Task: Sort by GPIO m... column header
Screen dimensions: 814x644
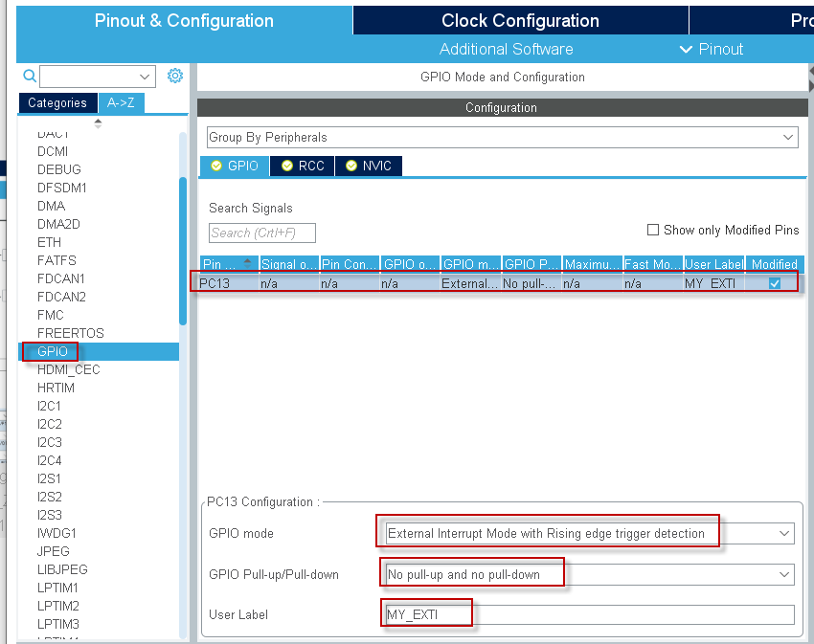Action: pos(471,263)
